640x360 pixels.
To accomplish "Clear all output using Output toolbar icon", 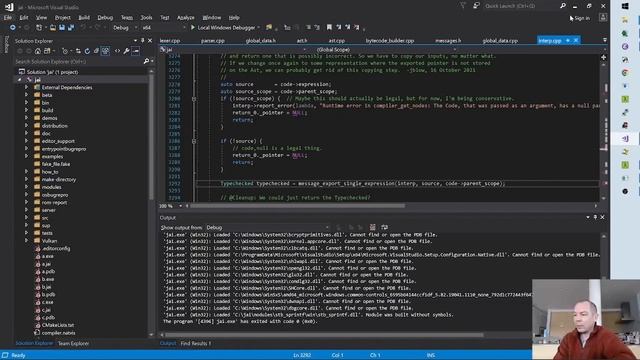I will [x=372, y=227].
